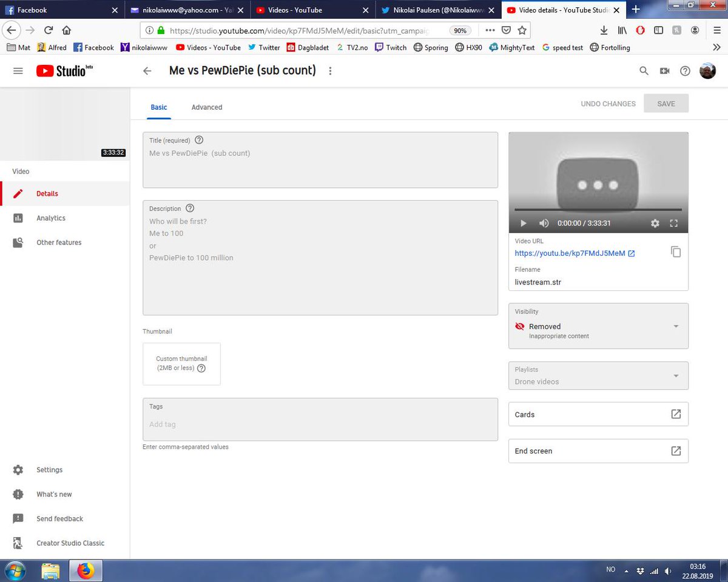Open End screen editor via external icon
The width and height of the screenshot is (728, 582).
(x=676, y=450)
